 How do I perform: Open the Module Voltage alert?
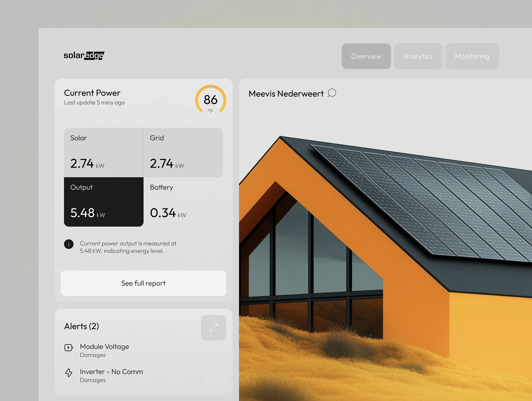tap(104, 347)
